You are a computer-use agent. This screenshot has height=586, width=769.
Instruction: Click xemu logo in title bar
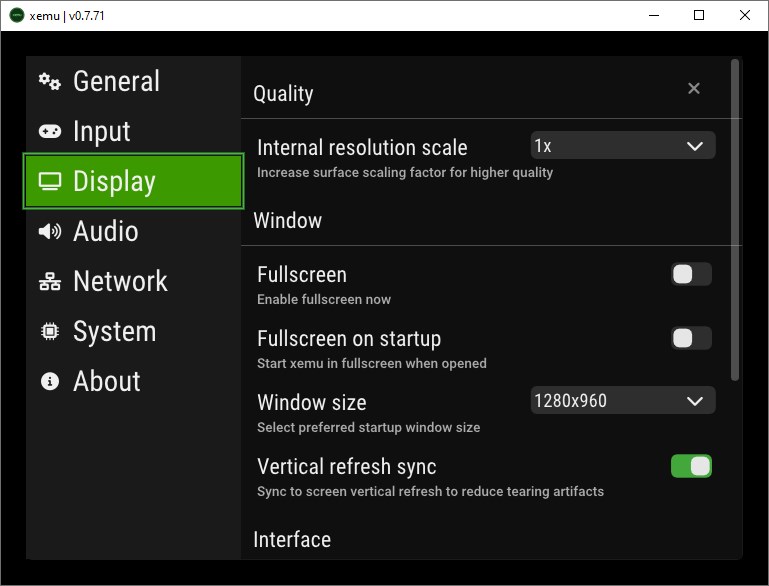click(17, 15)
